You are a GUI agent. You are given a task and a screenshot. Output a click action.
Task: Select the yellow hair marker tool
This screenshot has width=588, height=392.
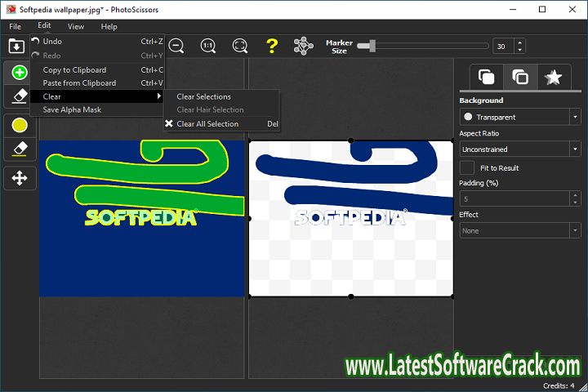pyautogui.click(x=20, y=125)
